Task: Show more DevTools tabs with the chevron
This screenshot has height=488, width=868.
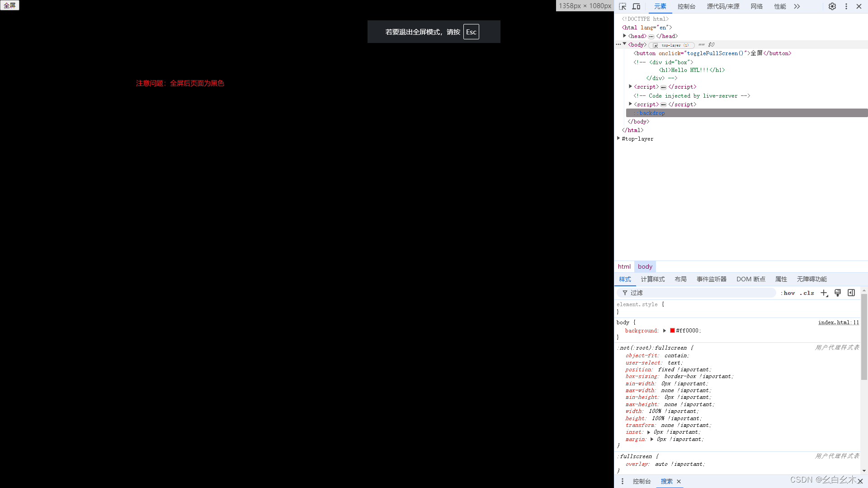Action: (x=797, y=6)
